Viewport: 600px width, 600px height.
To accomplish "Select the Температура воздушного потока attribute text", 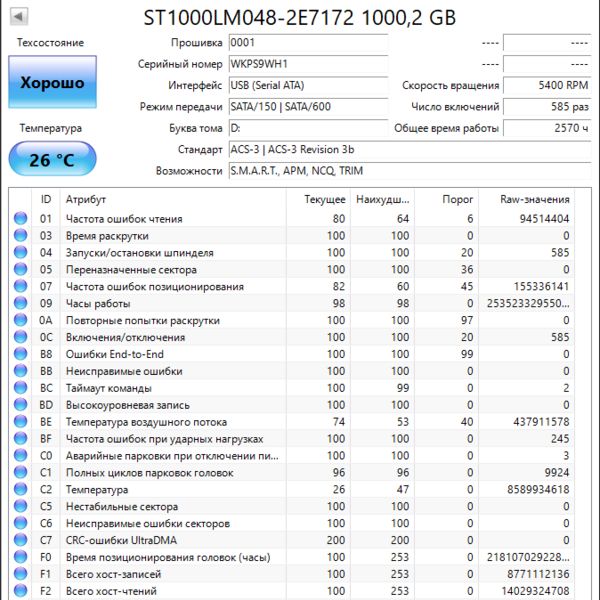I will pyautogui.click(x=146, y=422).
